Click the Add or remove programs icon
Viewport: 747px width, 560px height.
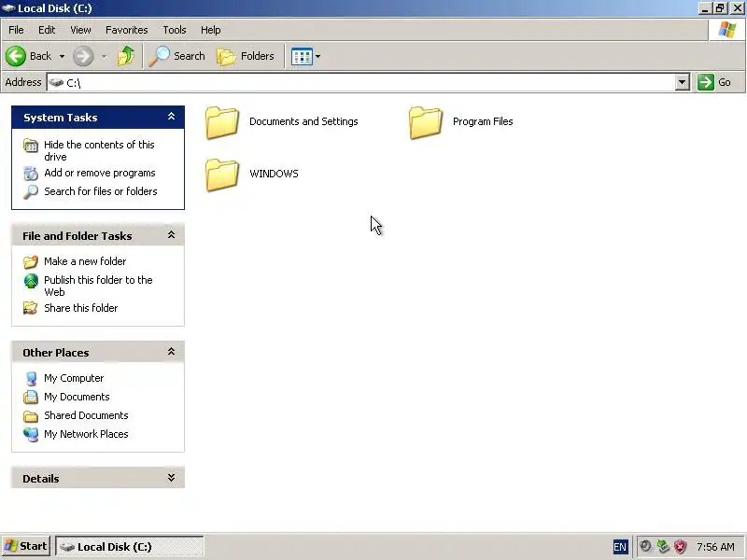coord(31,174)
